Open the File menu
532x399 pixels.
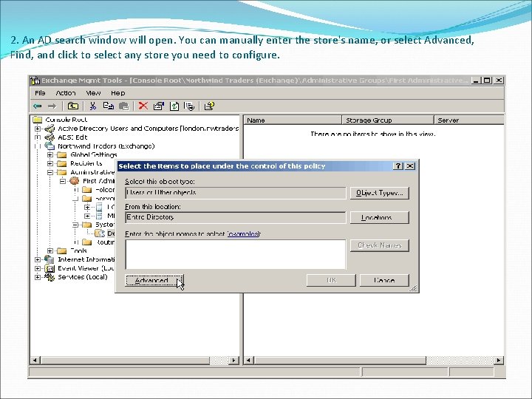pyautogui.click(x=40, y=92)
